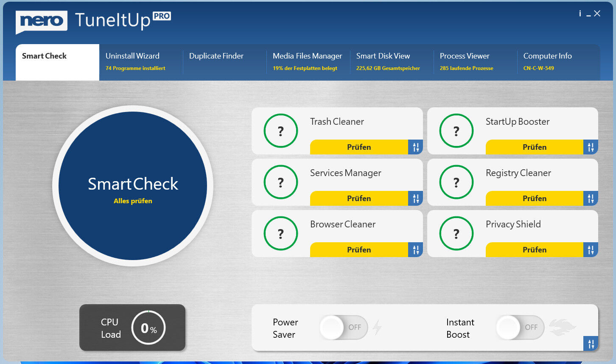
Task: Open Browser Cleaner settings sliders icon
Action: pyautogui.click(x=415, y=250)
